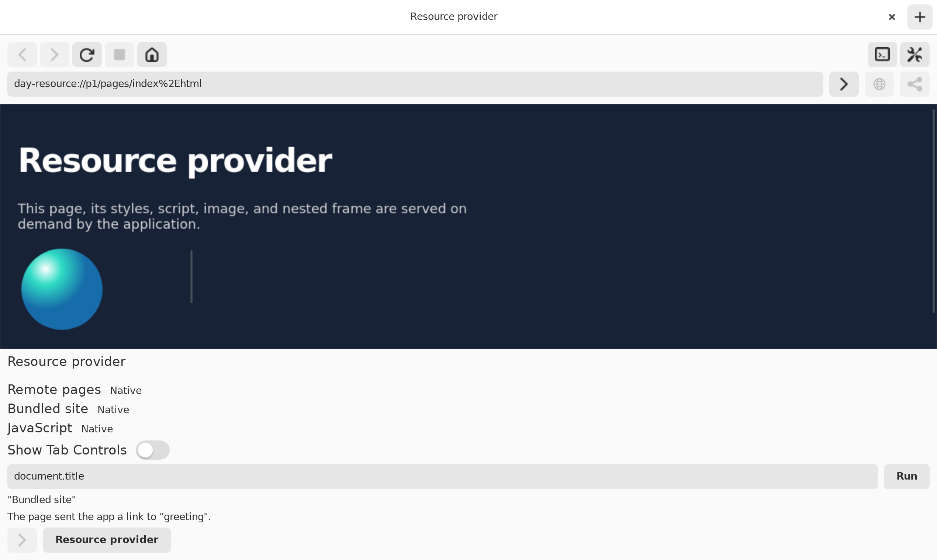
Task: Select the Remote pages row
Action: click(75, 390)
